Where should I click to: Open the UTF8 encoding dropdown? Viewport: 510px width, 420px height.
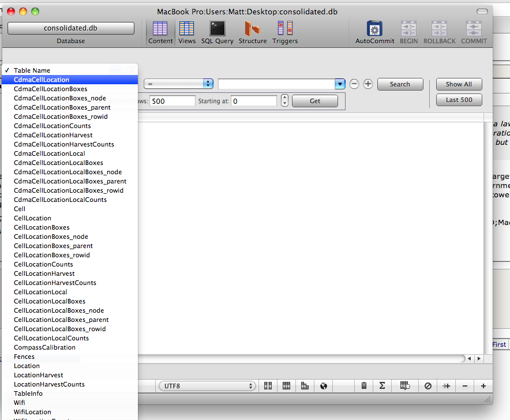[x=207, y=386]
